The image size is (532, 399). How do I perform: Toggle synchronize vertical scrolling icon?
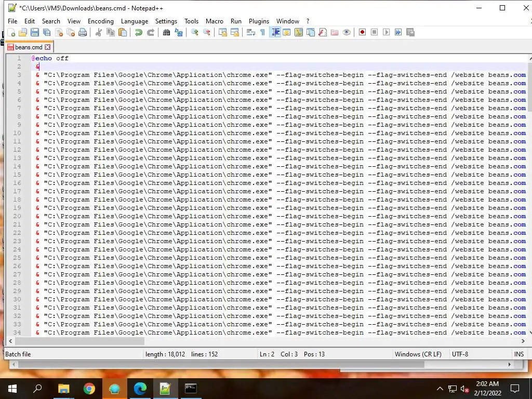point(222,32)
